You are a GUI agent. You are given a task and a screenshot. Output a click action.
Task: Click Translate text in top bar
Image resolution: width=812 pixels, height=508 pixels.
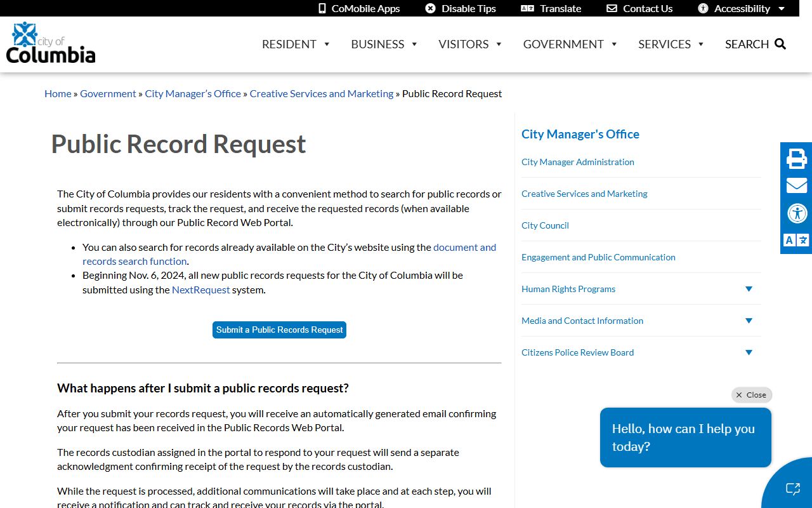coord(561,8)
